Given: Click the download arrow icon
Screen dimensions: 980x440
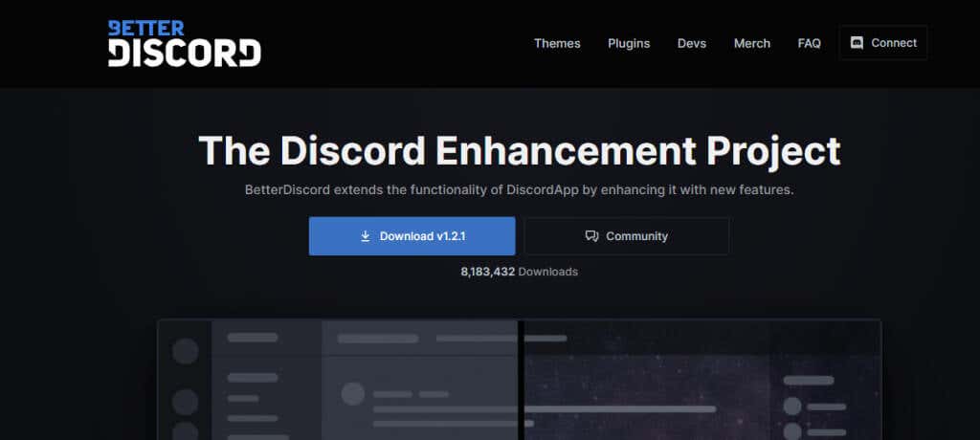Looking at the screenshot, I should point(365,236).
